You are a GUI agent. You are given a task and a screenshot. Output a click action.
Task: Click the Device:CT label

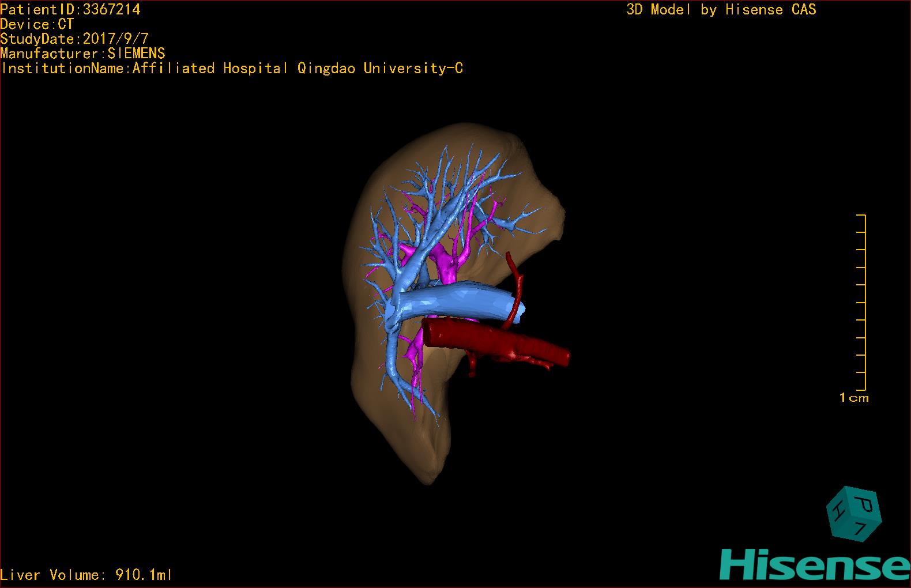coord(37,24)
